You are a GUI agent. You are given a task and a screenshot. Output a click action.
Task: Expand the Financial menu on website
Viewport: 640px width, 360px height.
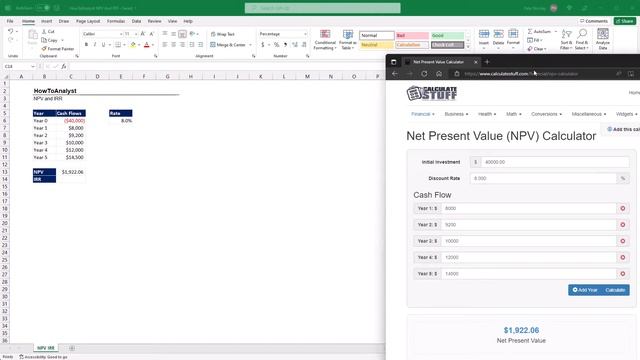423,114
